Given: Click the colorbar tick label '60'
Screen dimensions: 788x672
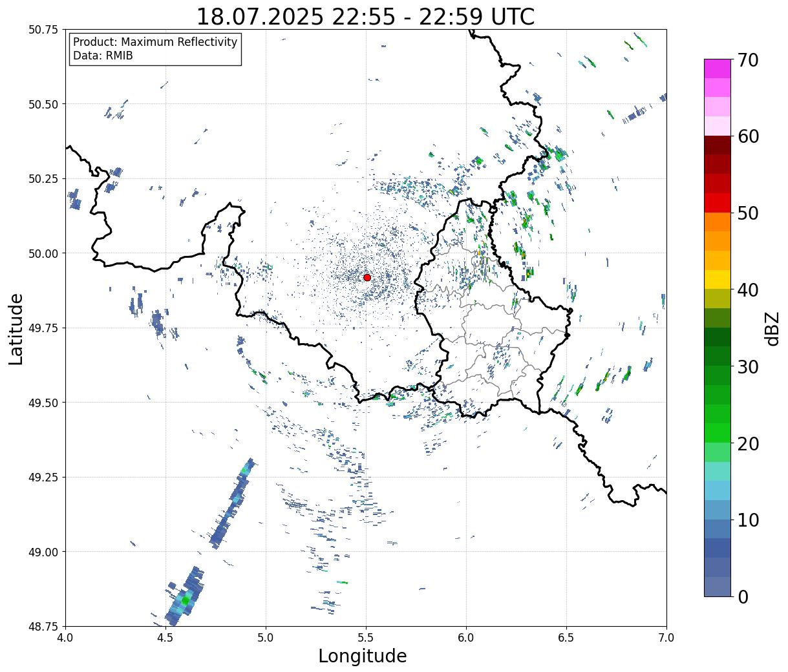Looking at the screenshot, I should pyautogui.click(x=747, y=136).
